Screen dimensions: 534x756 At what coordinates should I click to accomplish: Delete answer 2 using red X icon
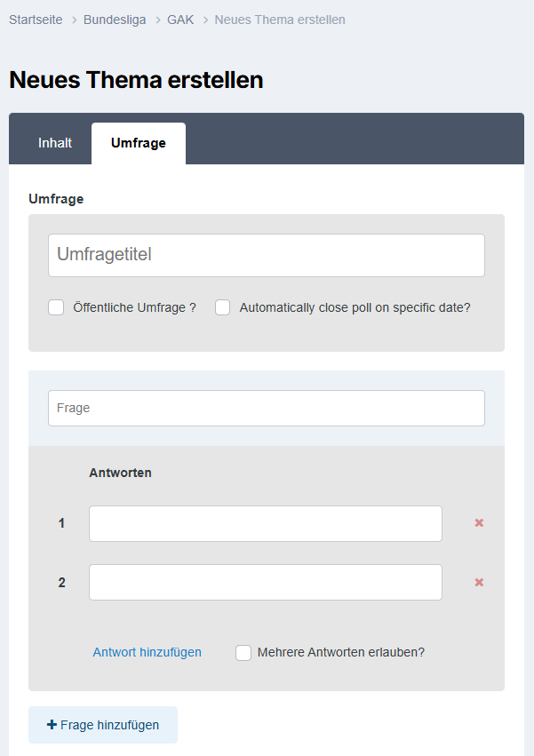tap(479, 583)
